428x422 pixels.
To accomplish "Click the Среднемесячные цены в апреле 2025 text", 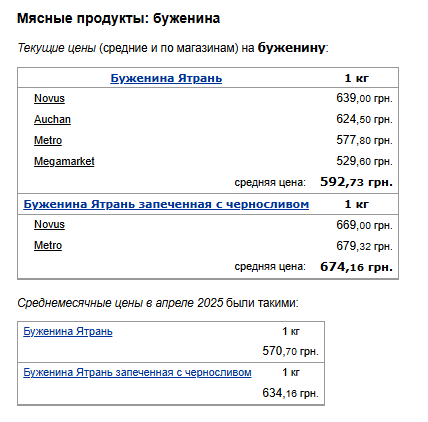I will [x=120, y=303].
